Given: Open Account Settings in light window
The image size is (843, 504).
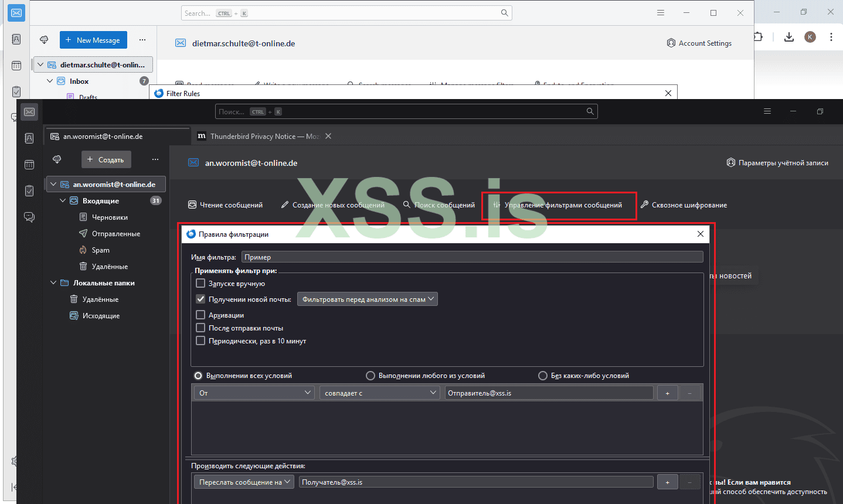Looking at the screenshot, I should click(699, 43).
